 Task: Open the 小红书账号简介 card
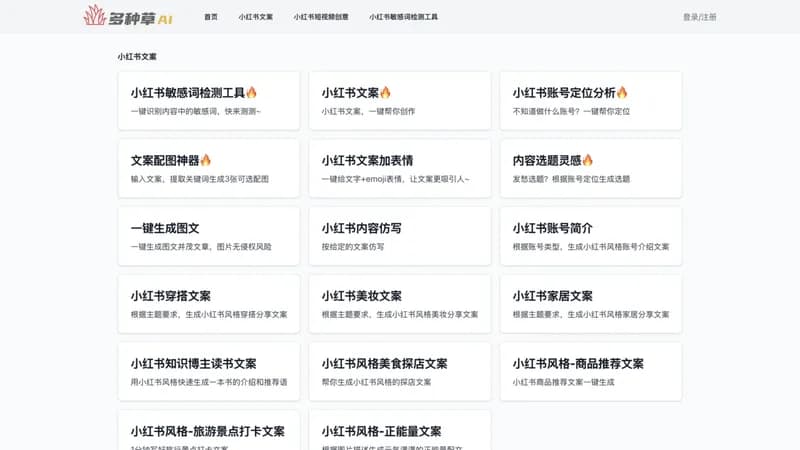(591, 236)
